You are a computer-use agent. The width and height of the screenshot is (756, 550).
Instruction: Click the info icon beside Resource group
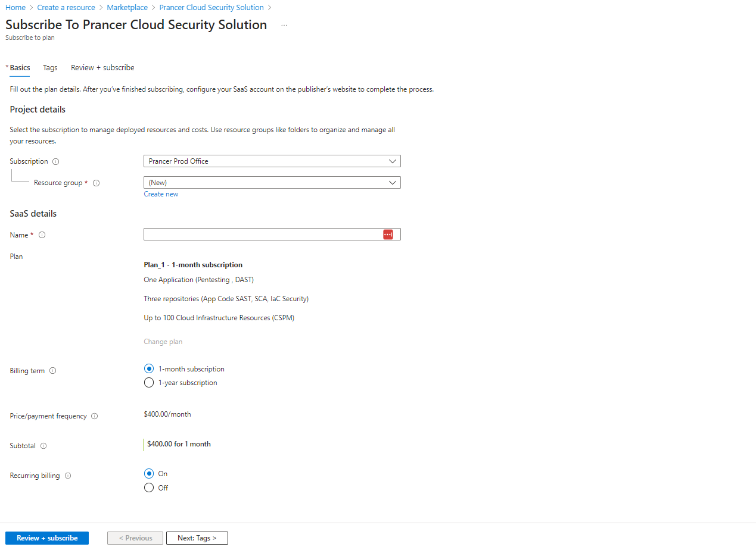tap(96, 183)
